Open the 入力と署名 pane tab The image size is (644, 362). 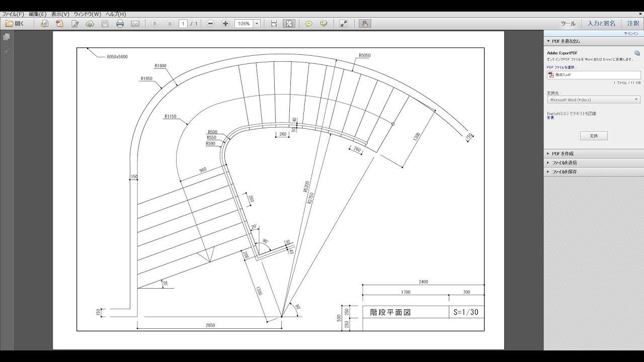click(602, 24)
